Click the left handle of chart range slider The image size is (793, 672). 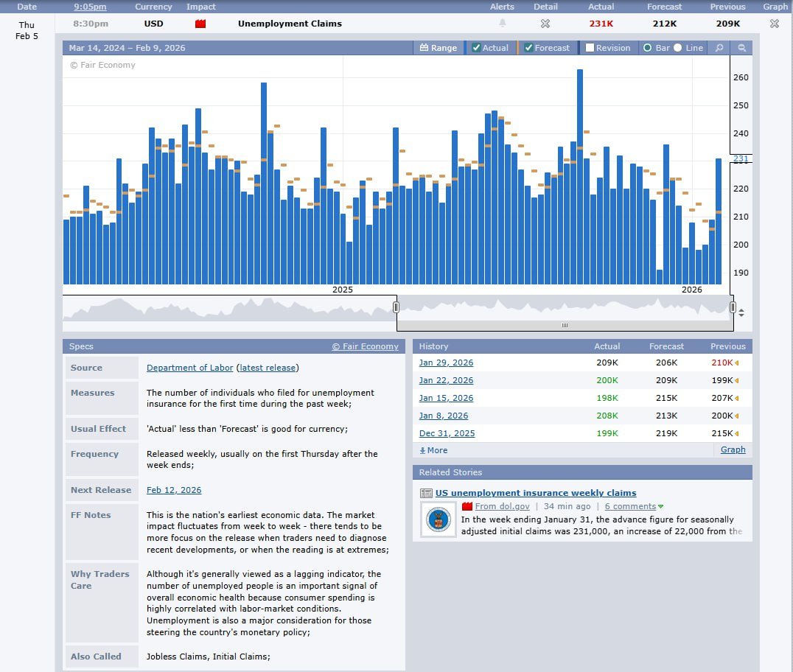point(396,307)
